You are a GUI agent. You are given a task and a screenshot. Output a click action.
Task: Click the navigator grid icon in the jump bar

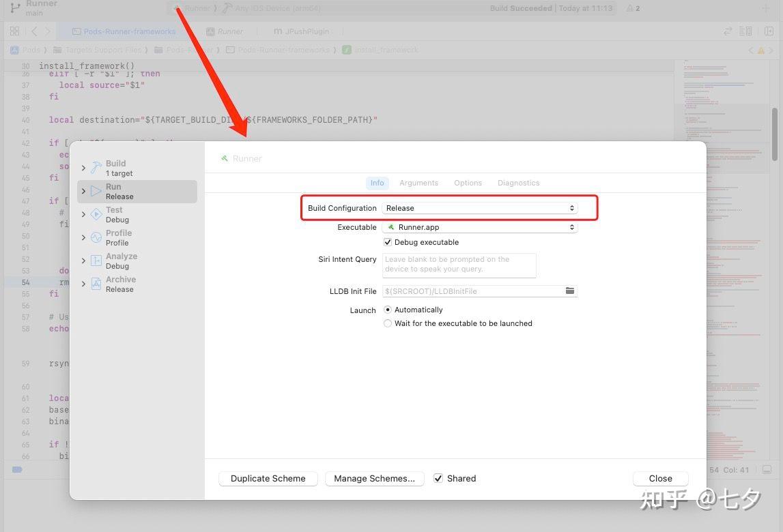point(14,31)
